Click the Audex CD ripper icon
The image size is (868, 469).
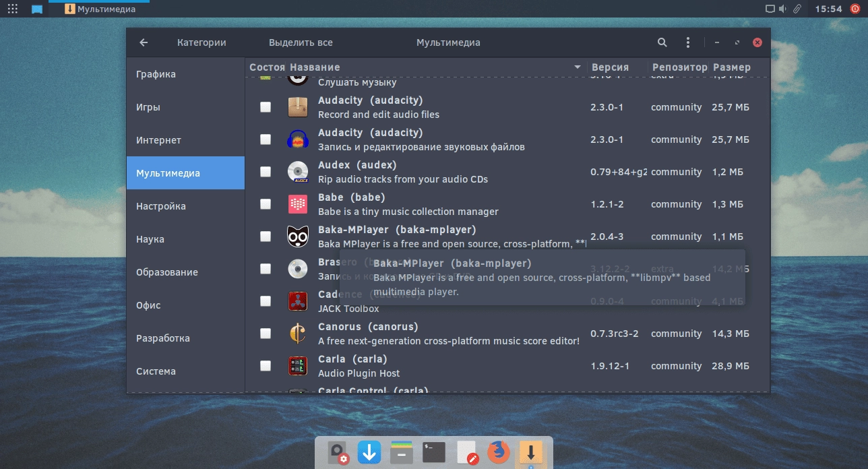pos(297,171)
